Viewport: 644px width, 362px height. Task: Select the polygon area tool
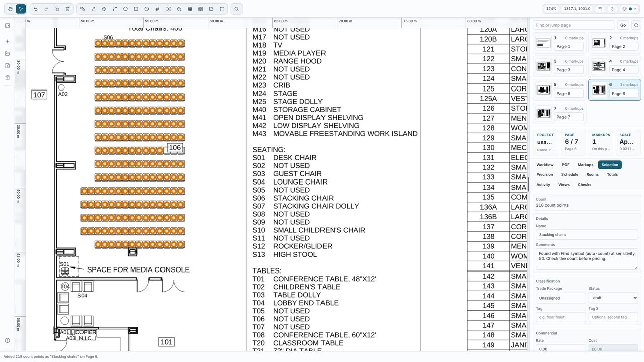[x=125, y=9]
